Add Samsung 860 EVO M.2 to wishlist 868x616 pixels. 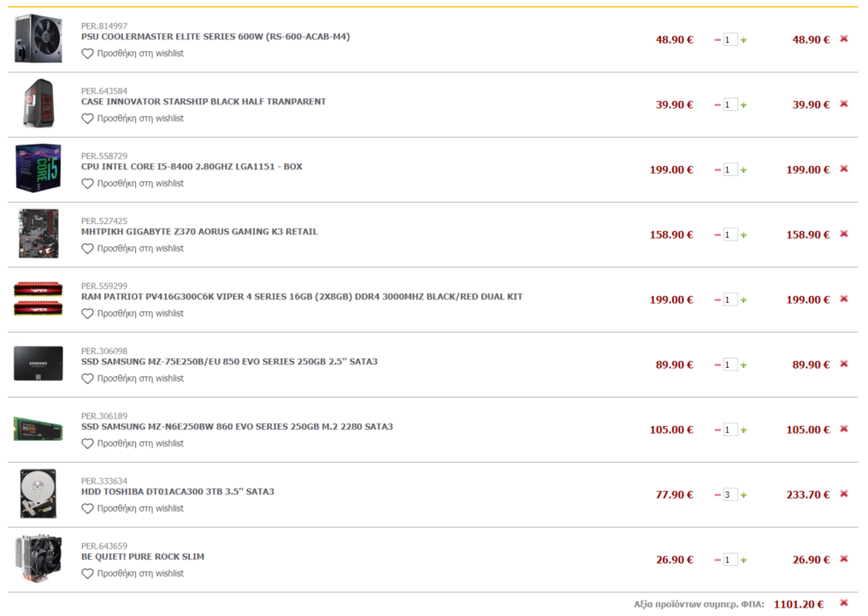pos(133,444)
